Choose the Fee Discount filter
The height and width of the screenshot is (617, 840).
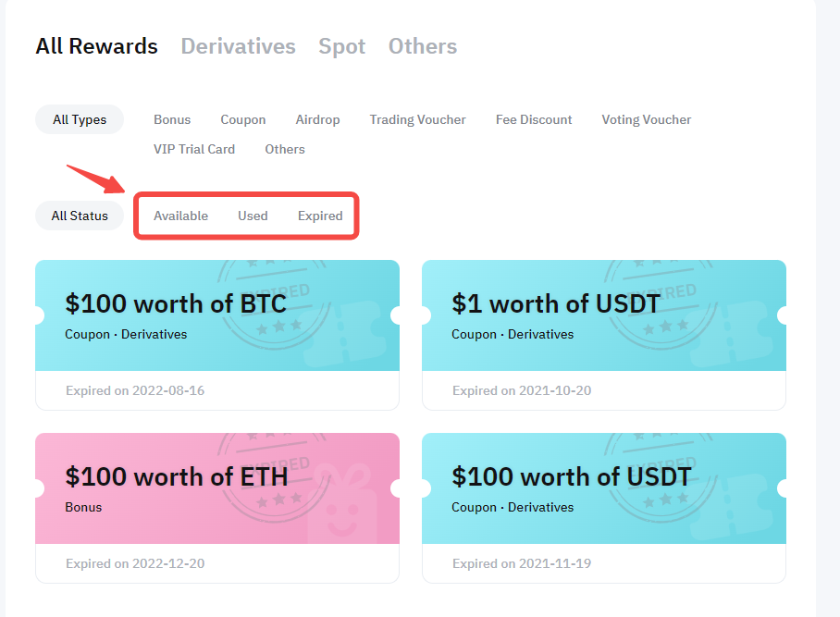pyautogui.click(x=534, y=119)
